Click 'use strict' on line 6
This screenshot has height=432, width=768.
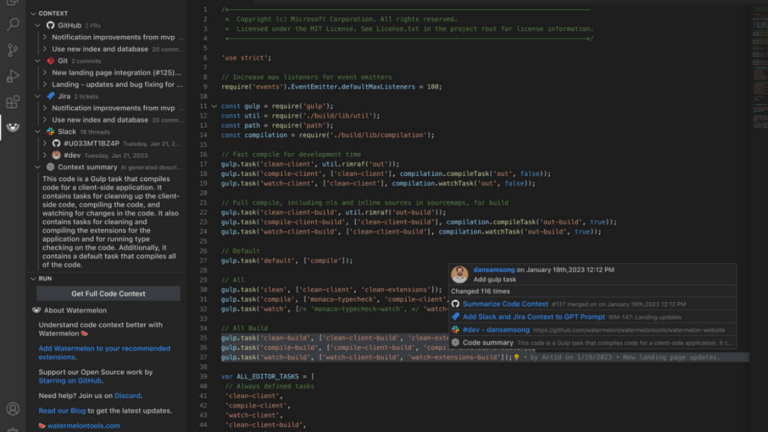pos(246,58)
